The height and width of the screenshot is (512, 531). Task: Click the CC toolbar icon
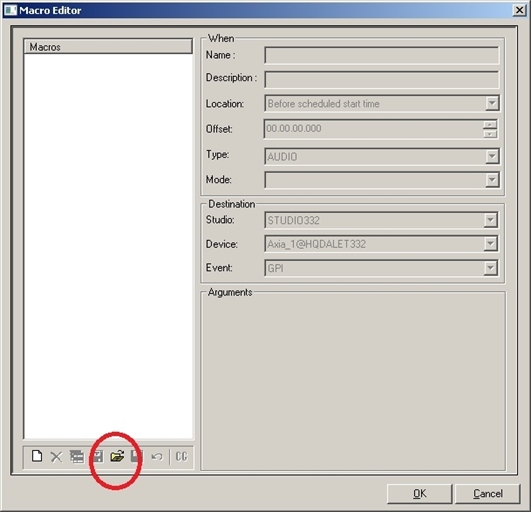point(181,456)
